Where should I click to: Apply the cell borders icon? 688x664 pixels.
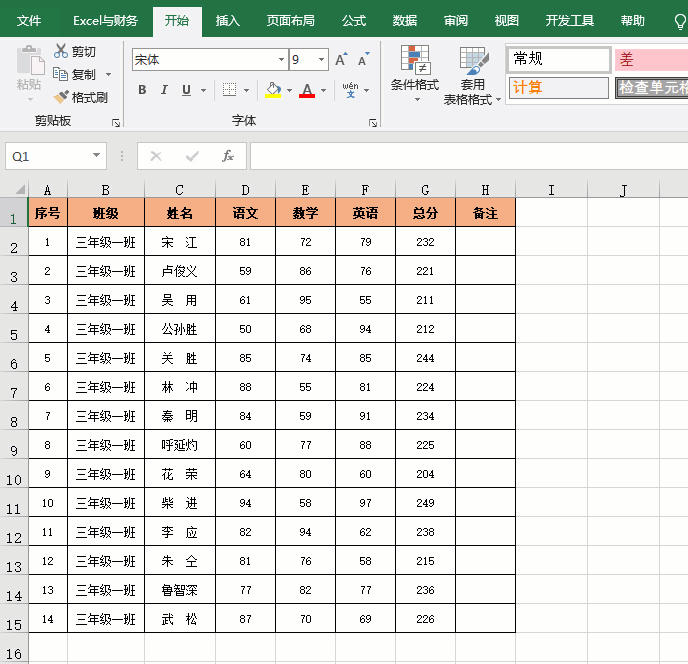(229, 90)
